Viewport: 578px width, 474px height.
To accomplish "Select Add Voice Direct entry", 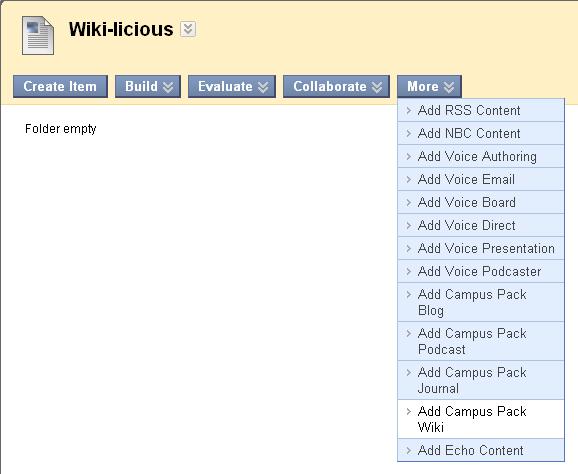I will [481, 225].
